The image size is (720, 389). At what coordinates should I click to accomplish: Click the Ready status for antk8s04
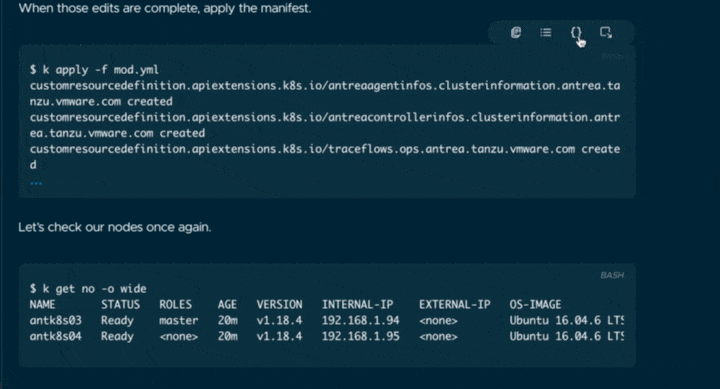117,337
